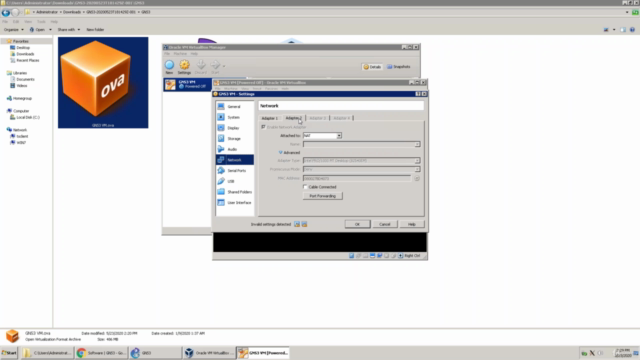The width and height of the screenshot is (640, 360).
Task: Open Storage settings category icon
Action: pyautogui.click(x=221, y=138)
